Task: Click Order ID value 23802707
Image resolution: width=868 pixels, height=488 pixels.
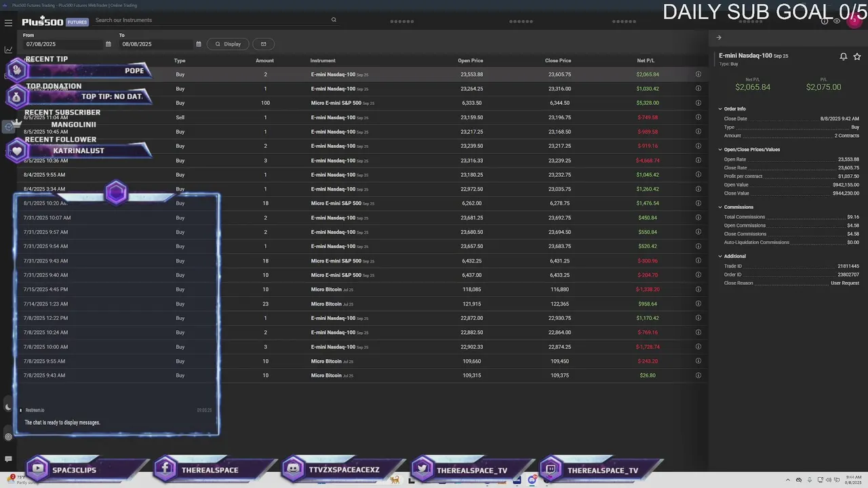Action: (848, 274)
